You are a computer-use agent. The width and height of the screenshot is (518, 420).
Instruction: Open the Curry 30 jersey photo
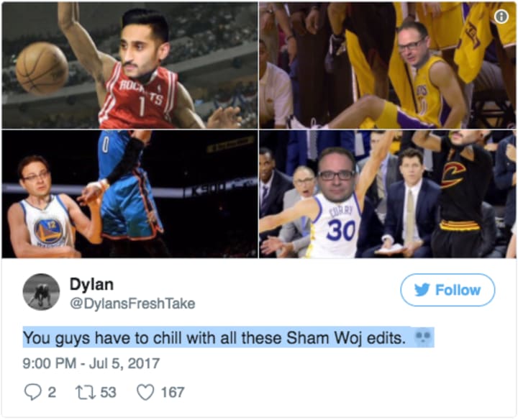(387, 194)
